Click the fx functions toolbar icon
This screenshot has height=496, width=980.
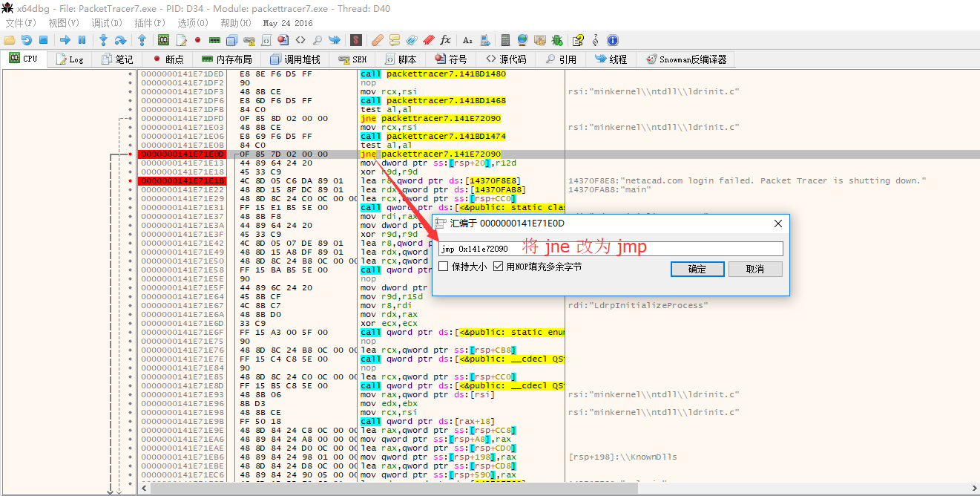(445, 40)
